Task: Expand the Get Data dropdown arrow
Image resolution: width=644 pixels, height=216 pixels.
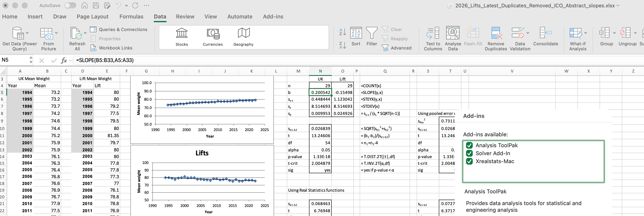Action: 27,33
